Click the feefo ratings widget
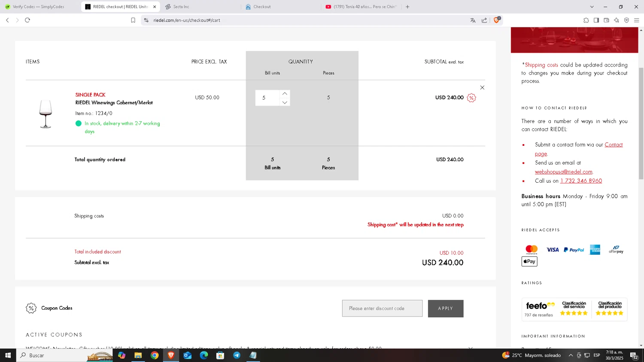Viewport: 644px width, 362px height. coord(574,309)
